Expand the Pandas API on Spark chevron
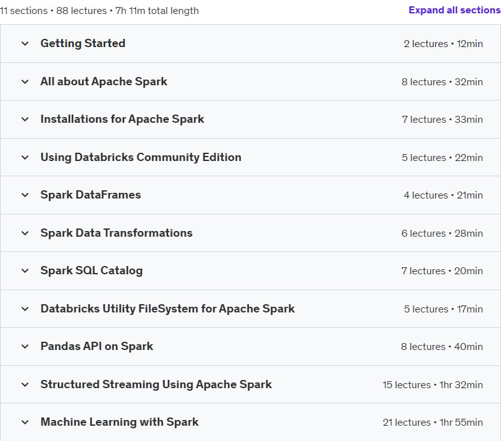504x441 pixels. [25, 346]
